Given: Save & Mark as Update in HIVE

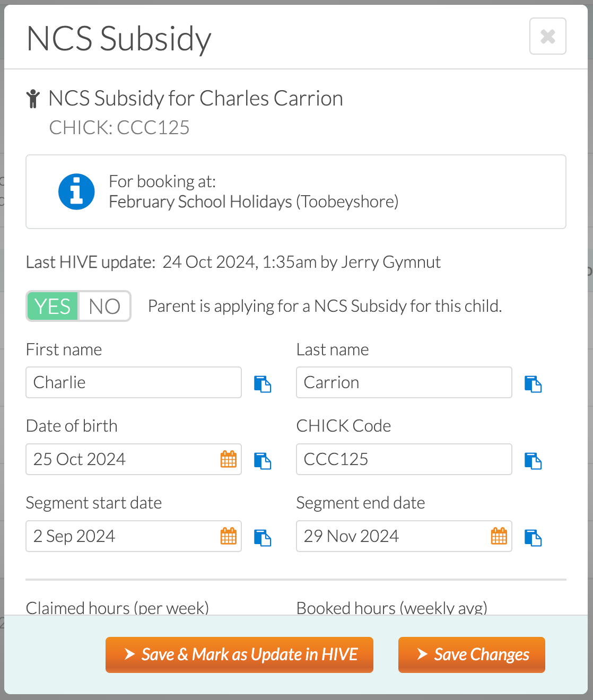Looking at the screenshot, I should click(x=239, y=655).
